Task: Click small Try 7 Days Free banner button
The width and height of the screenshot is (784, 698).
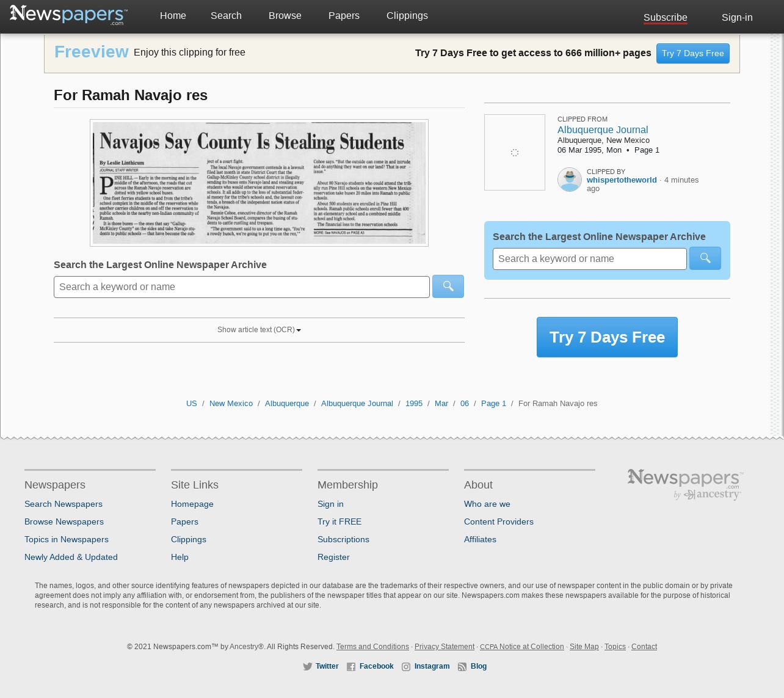Action: tap(693, 53)
